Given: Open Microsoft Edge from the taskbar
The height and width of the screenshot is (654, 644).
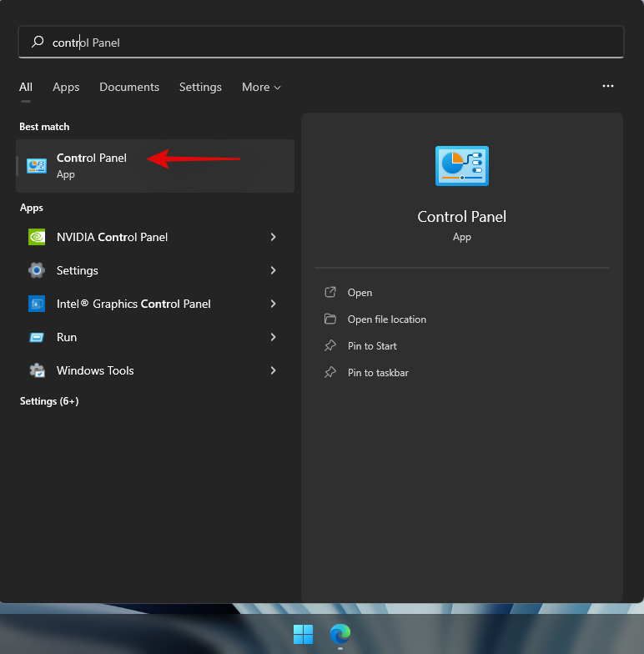Looking at the screenshot, I should pyautogui.click(x=340, y=634).
